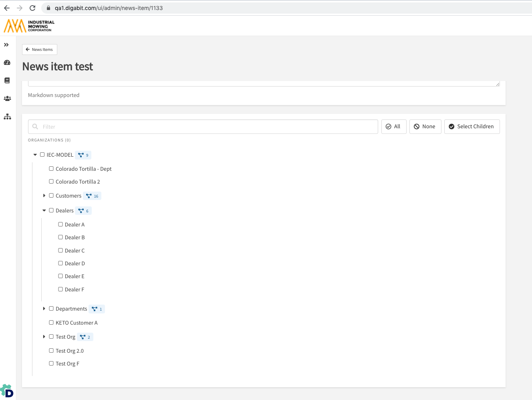Collapse the Dealers tree node
This screenshot has height=400, width=532.
(44, 210)
